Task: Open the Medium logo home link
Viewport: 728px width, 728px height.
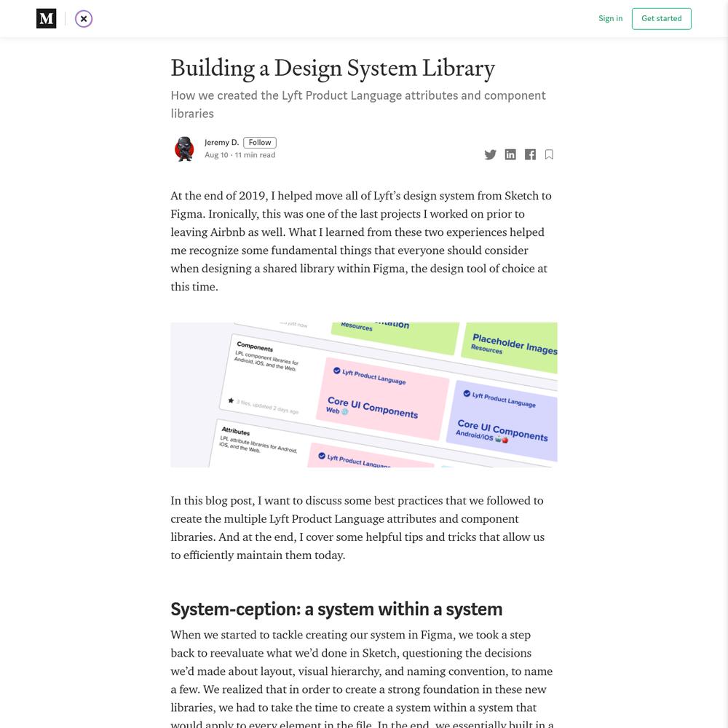Action: click(x=46, y=19)
